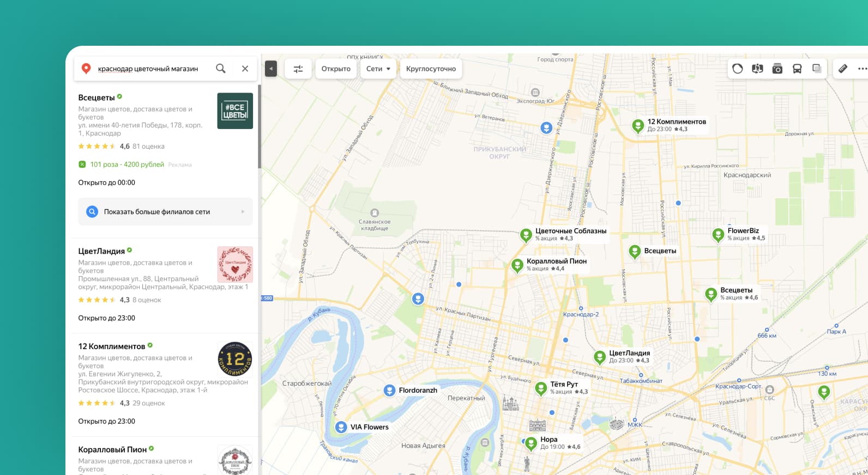Open the filter settings sliders icon
The width and height of the screenshot is (868, 475).
tap(298, 69)
